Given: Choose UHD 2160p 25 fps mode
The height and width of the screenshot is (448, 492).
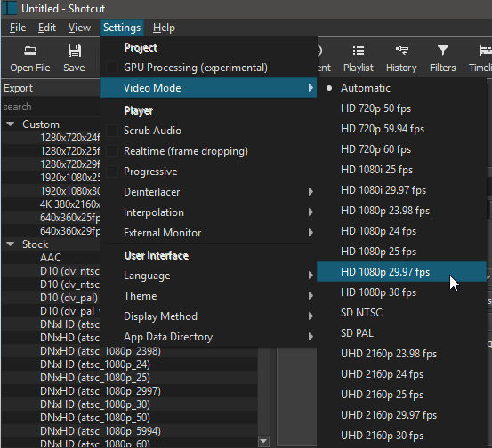Looking at the screenshot, I should click(x=401, y=395).
